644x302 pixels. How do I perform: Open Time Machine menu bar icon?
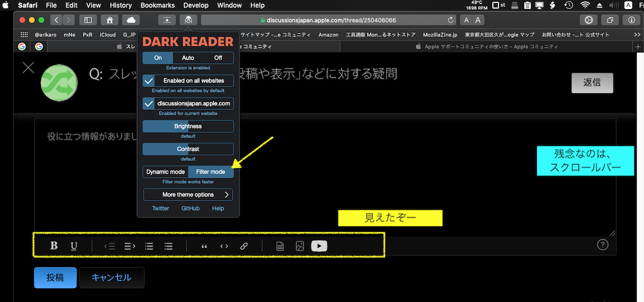pyautogui.click(x=569, y=5)
